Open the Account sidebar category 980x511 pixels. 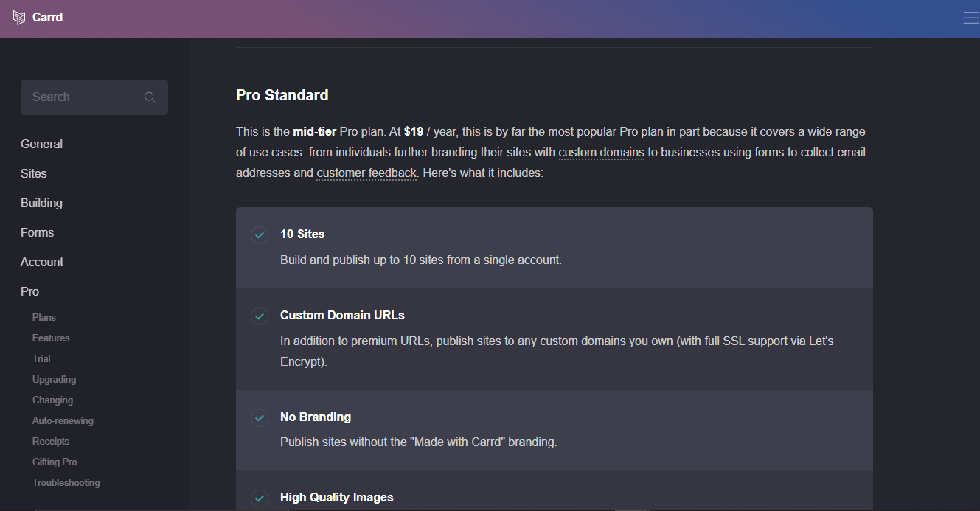point(42,262)
